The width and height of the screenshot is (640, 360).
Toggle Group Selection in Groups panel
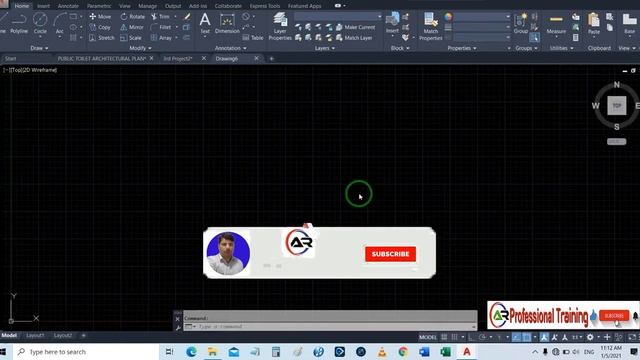pos(534,38)
